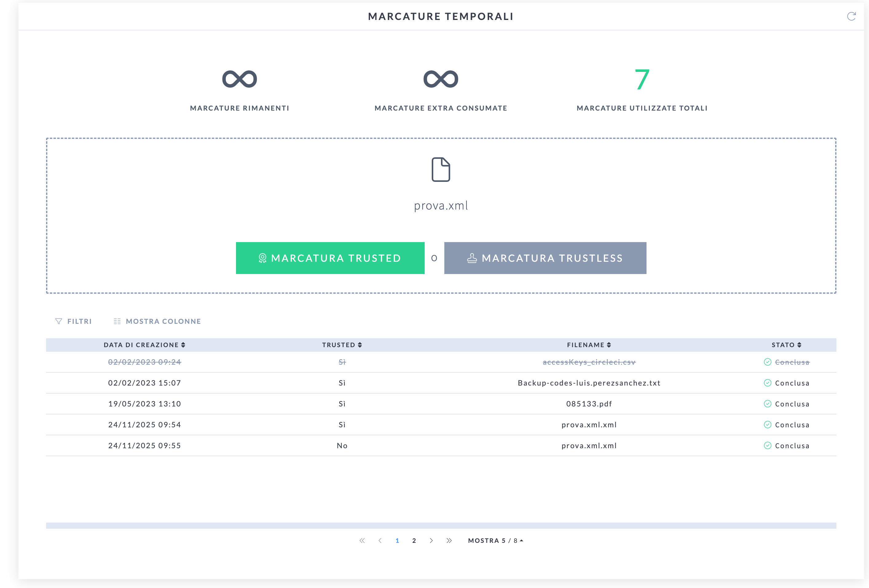Click the status check icon for Backup-codes-luis.perezsanchez.txt

point(768,383)
